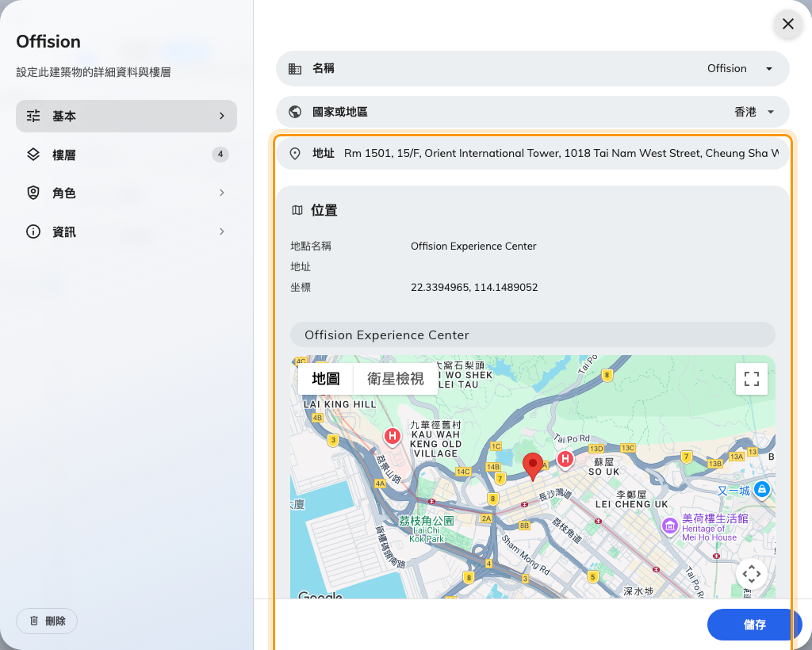Click the LAI KING HILL map label

tap(339, 404)
